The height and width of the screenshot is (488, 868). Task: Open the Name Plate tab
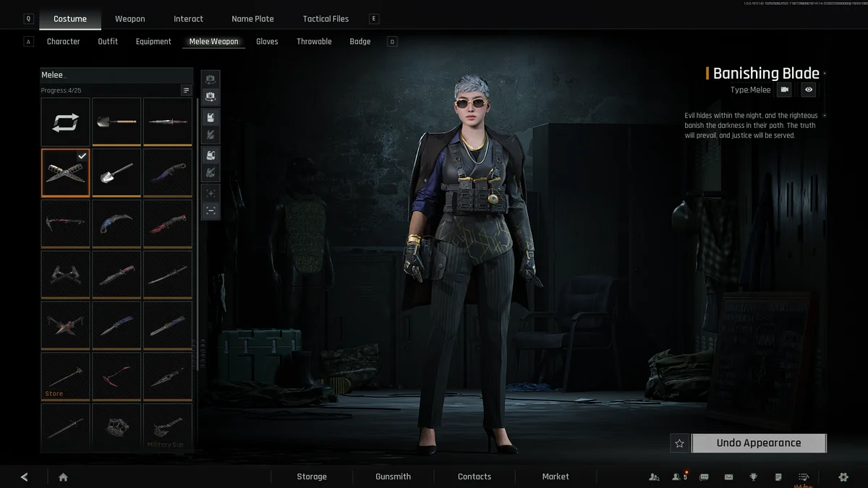252,19
